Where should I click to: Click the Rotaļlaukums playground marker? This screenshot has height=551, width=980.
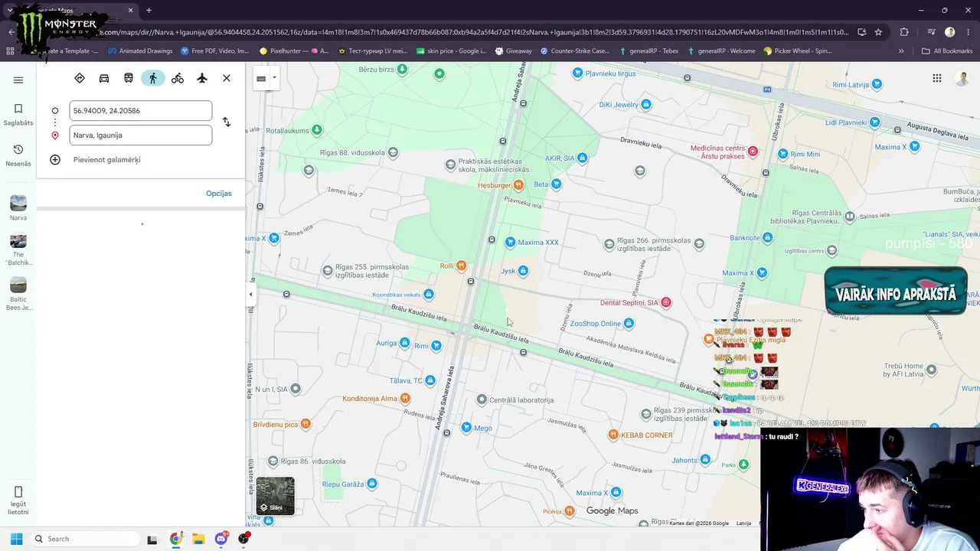click(317, 131)
